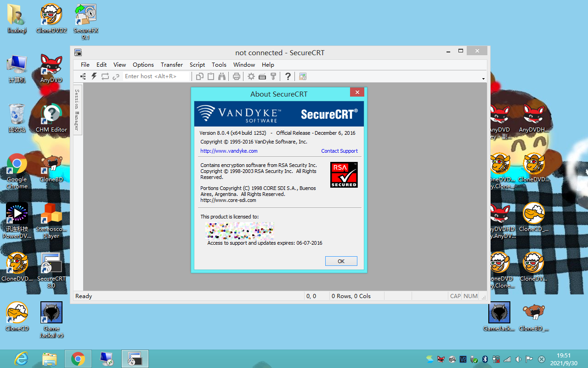588x368 pixels.
Task: Open the Computer desktop icon
Action: (17, 68)
